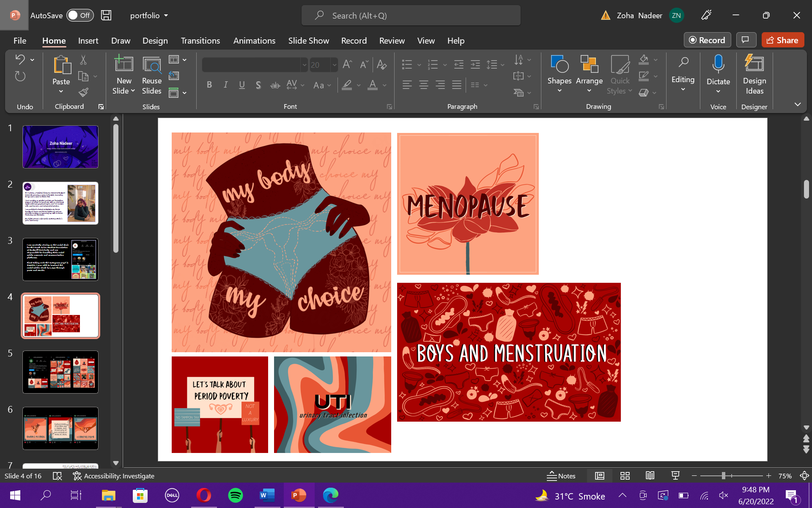Select slide 5 thumbnail
The width and height of the screenshot is (812, 508).
[60, 372]
